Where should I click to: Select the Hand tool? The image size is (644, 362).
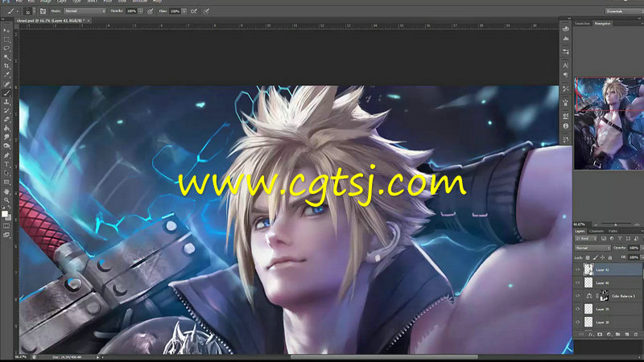6,191
